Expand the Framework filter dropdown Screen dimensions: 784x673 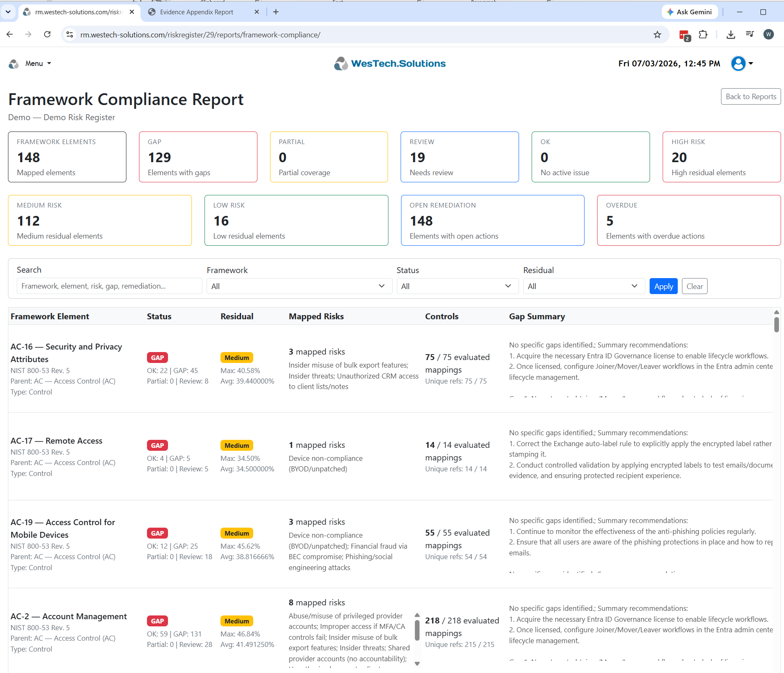[x=298, y=286]
